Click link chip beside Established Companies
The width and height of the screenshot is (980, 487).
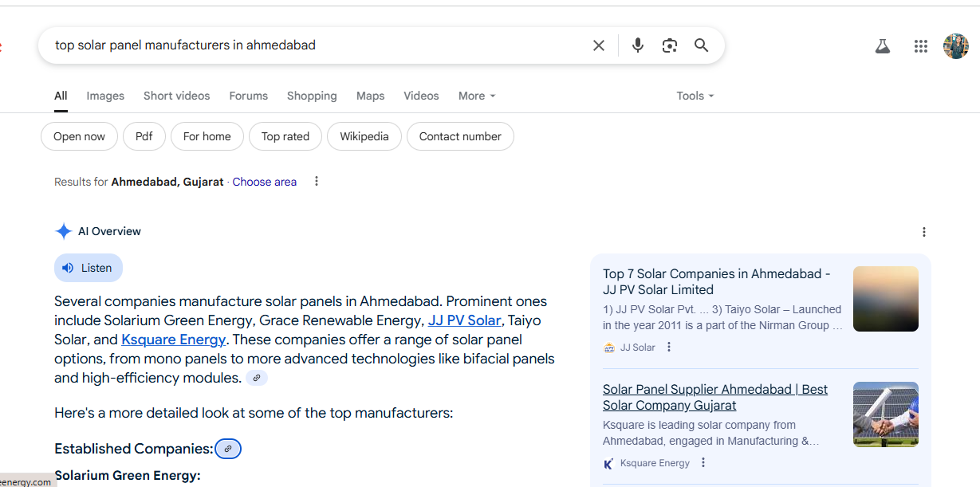[x=228, y=449]
